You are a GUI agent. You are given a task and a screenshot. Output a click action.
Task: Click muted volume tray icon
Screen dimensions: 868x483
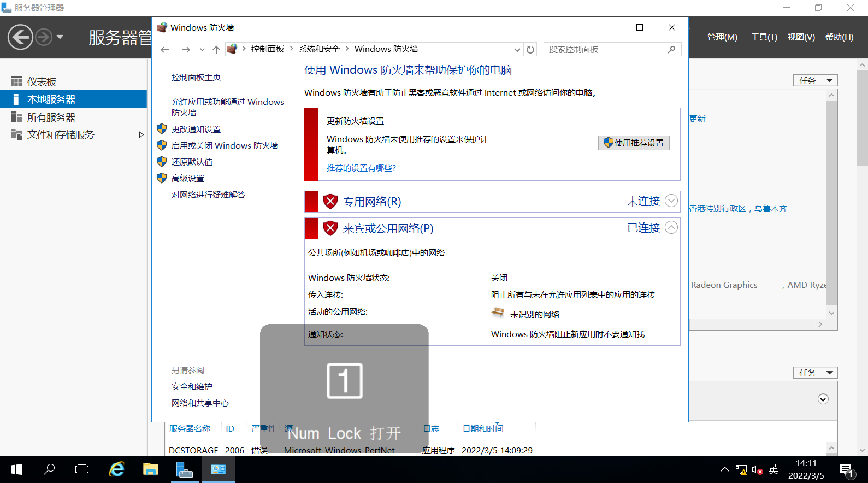(x=757, y=470)
